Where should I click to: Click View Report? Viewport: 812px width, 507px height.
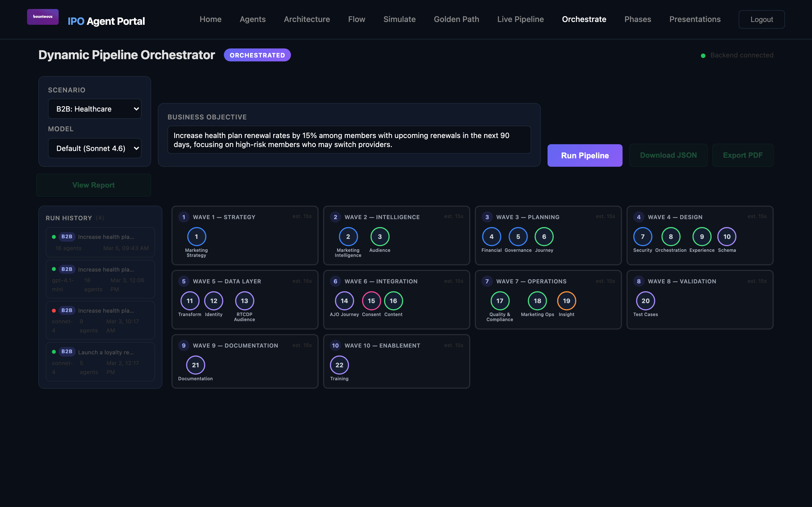point(93,185)
